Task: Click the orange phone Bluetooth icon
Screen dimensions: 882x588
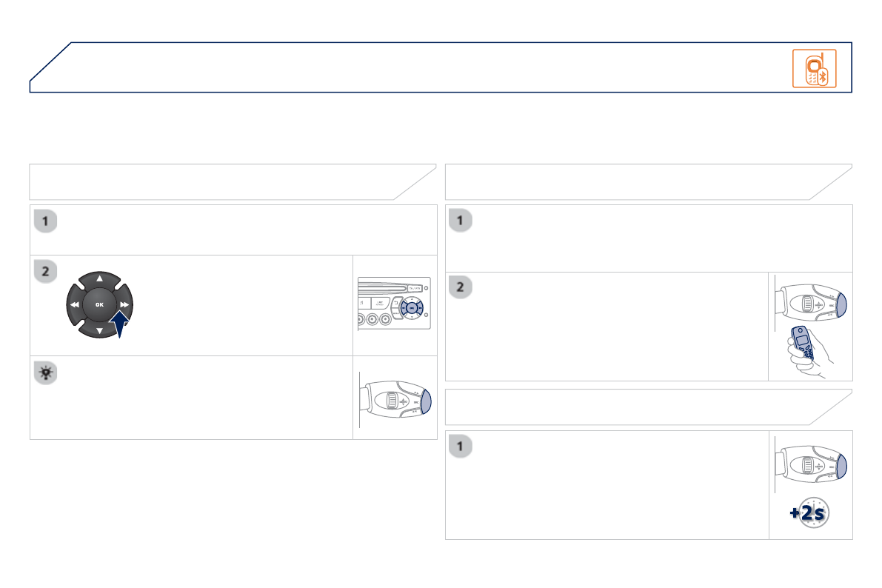Action: tap(814, 68)
